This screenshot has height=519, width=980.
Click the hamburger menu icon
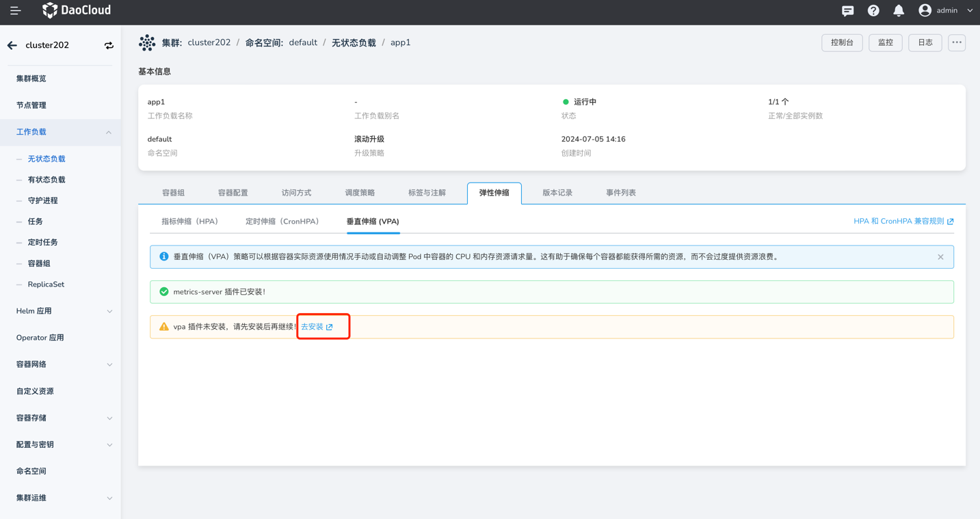pyautogui.click(x=15, y=10)
